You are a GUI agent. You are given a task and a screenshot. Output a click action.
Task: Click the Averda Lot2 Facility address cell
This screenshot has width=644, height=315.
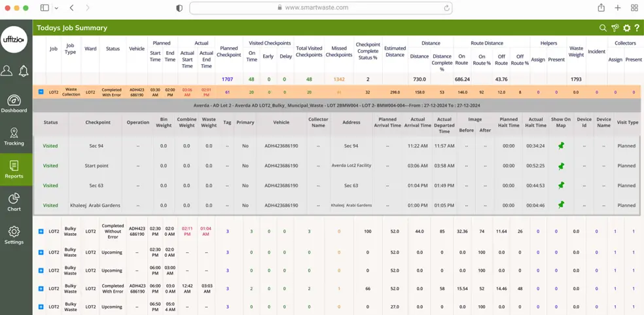pos(351,166)
